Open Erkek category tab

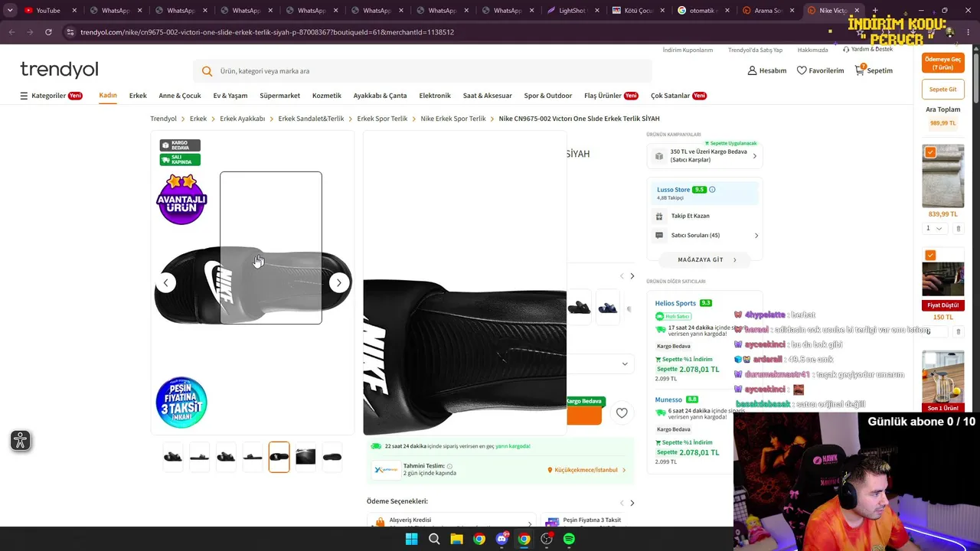[138, 96]
